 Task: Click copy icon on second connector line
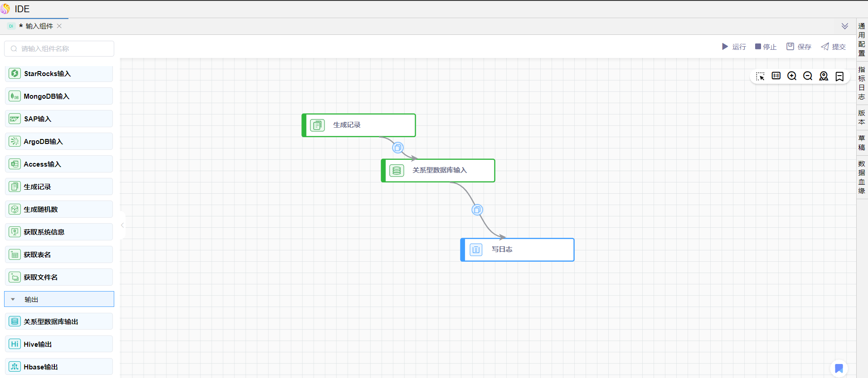point(477,210)
